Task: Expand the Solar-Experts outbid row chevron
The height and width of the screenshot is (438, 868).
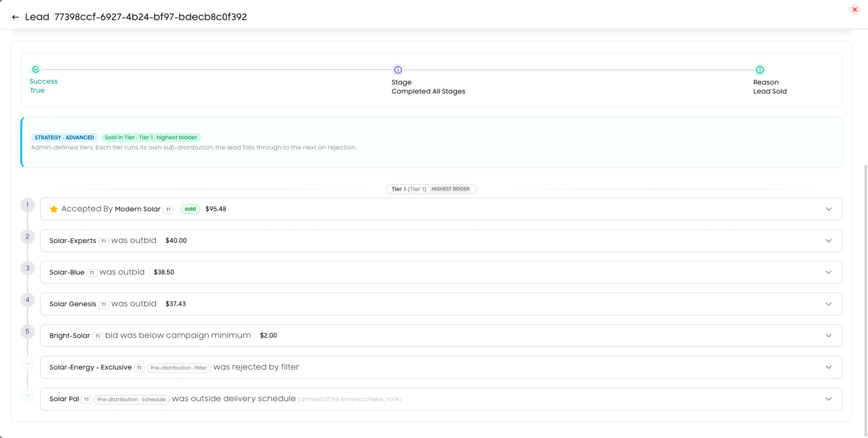Action: tap(828, 241)
